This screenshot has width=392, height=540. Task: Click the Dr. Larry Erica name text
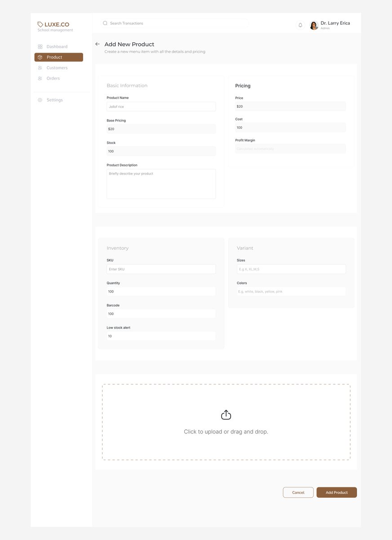(335, 23)
